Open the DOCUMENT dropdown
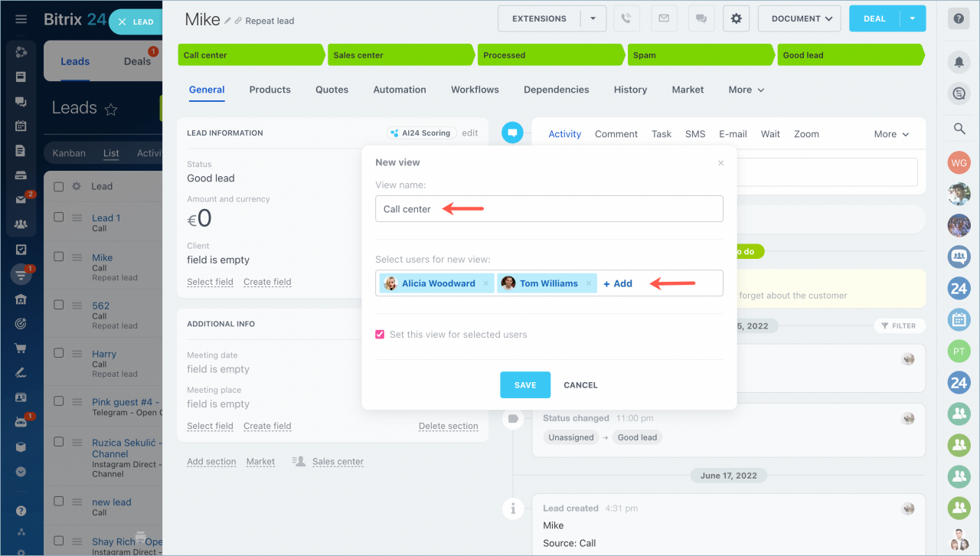Screen dimensions: 980x556 coord(799,18)
